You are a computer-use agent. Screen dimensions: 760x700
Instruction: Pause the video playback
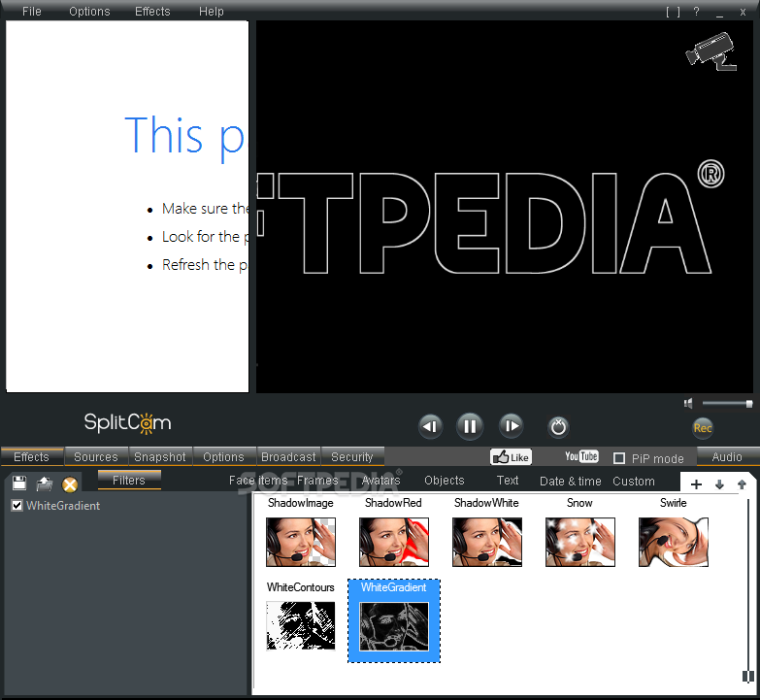469,426
